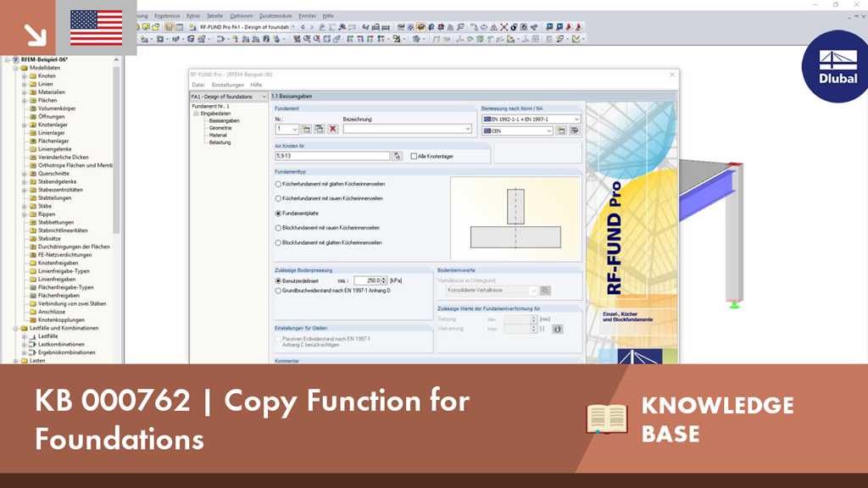Open the Fenster menu in RFEM
This screenshot has height=488, width=868.
click(x=307, y=16)
